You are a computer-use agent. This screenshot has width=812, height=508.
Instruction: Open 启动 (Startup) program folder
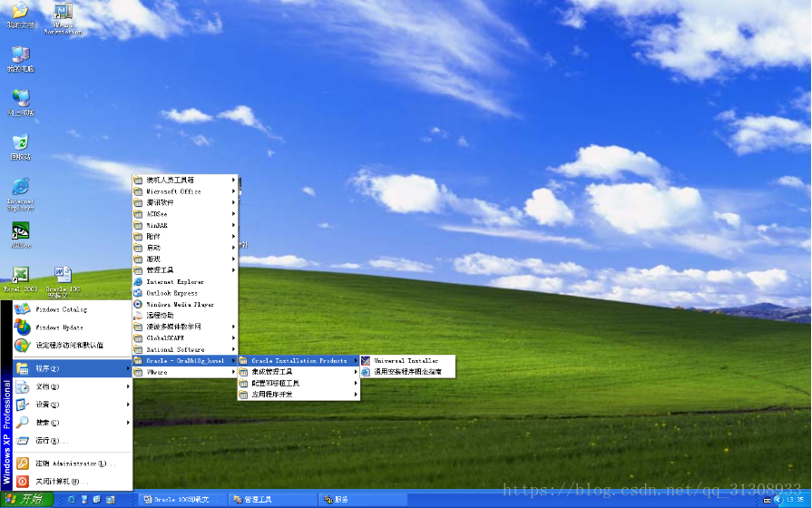(x=185, y=248)
